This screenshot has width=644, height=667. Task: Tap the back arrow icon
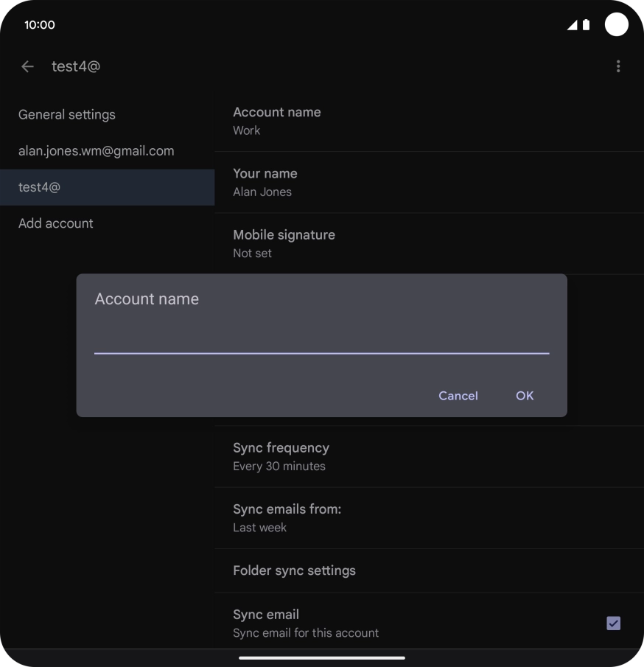coord(28,66)
